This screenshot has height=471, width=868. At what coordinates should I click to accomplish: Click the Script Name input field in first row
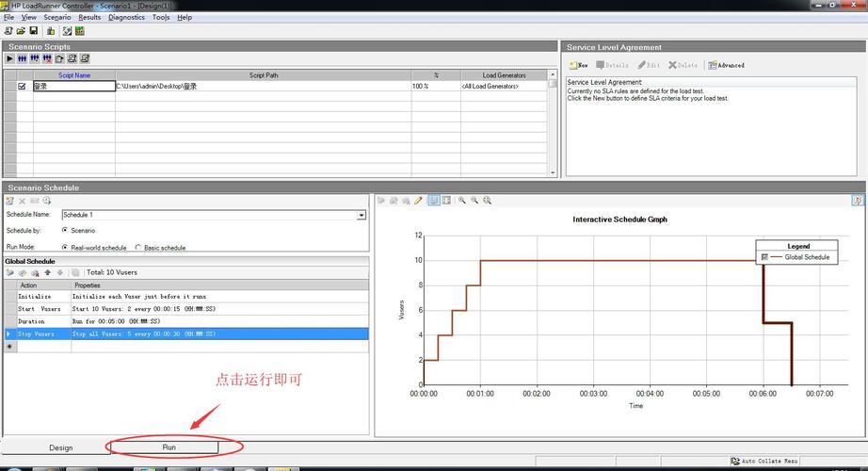(74, 87)
